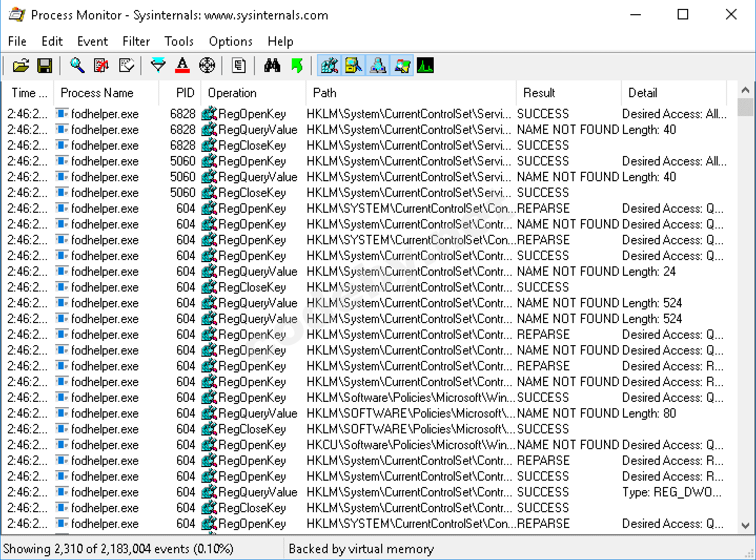Screen dimensions: 756x560
Task: Click the Detail column header
Action: click(675, 93)
